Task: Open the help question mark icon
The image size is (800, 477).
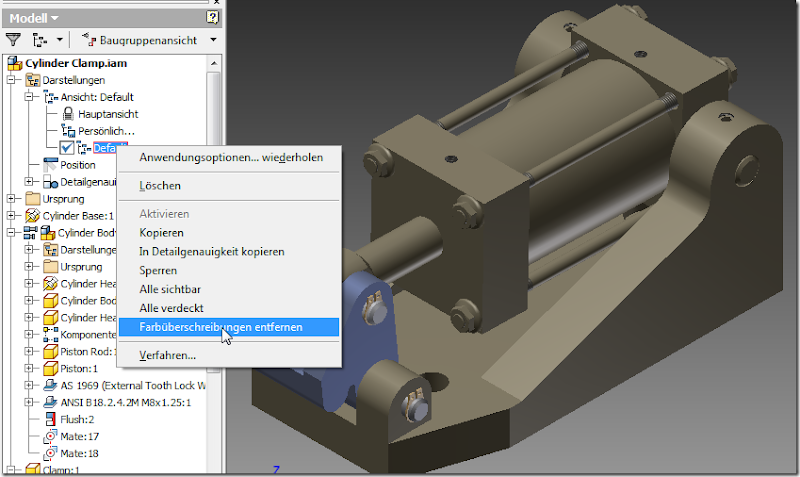Action: pos(213,16)
